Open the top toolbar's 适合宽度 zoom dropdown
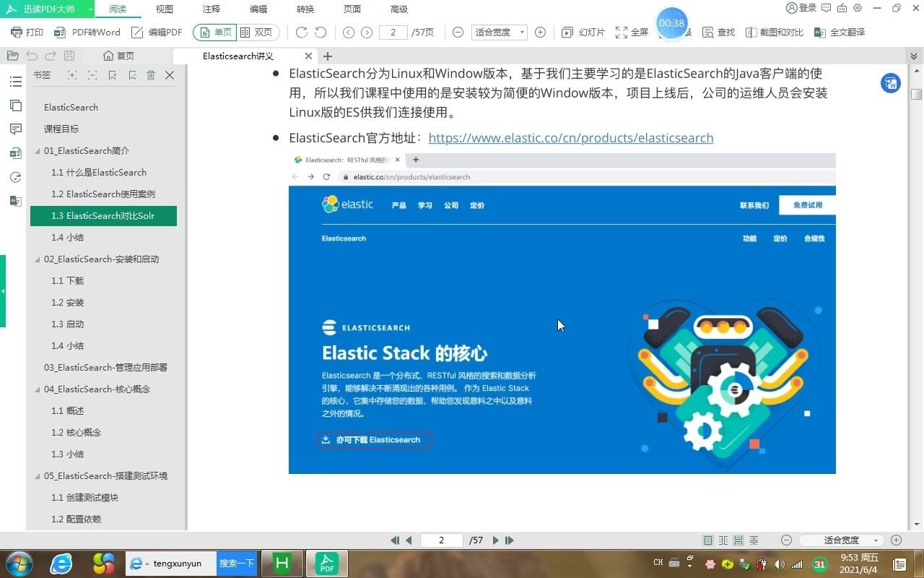This screenshot has width=924, height=578. pyautogui.click(x=499, y=33)
